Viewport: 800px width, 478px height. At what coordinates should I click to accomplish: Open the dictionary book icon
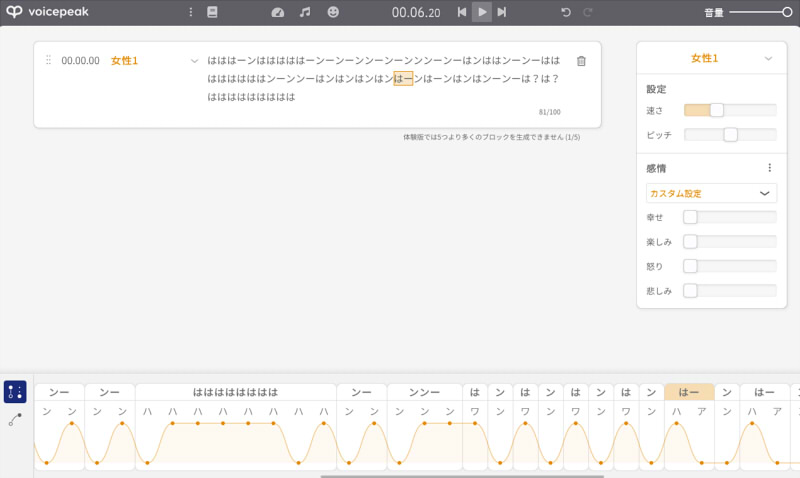pyautogui.click(x=212, y=12)
